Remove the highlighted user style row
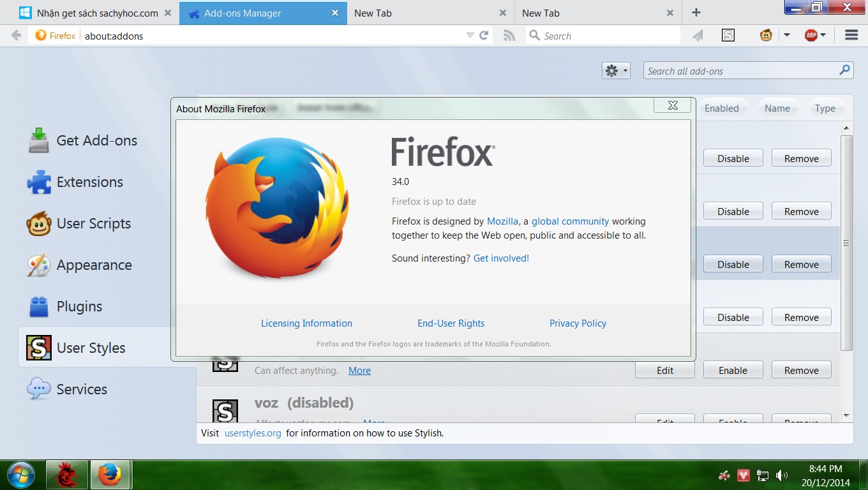This screenshot has width=868, height=490. (x=802, y=264)
